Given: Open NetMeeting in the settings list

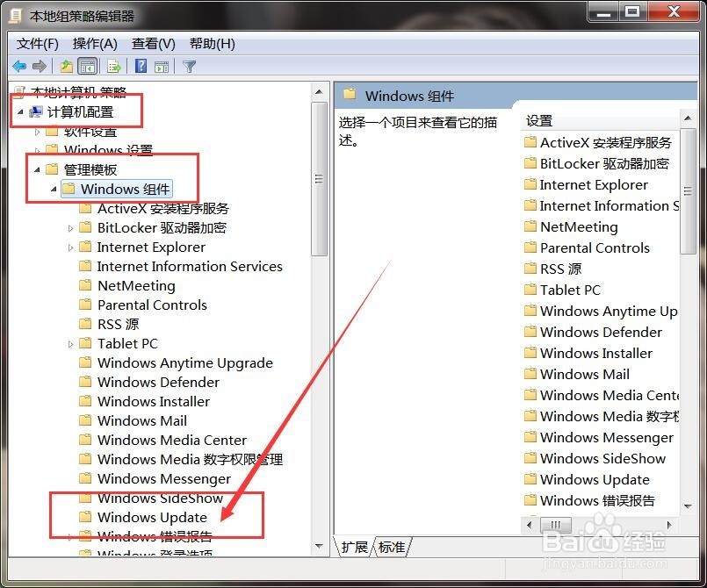Looking at the screenshot, I should (x=579, y=226).
